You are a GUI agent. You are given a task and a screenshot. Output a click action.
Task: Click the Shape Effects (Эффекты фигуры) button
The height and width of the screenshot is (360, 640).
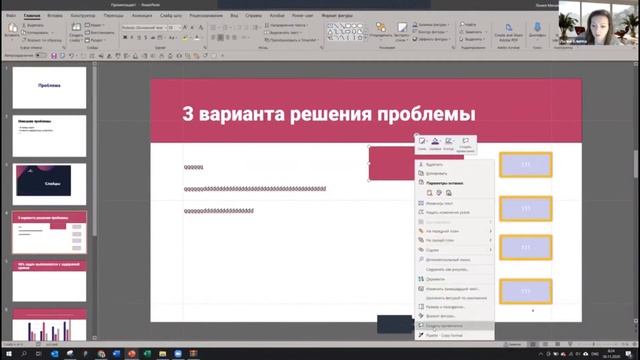(431, 39)
